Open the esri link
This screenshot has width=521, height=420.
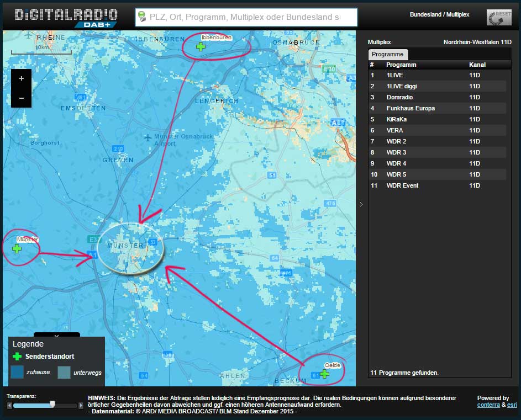512,405
